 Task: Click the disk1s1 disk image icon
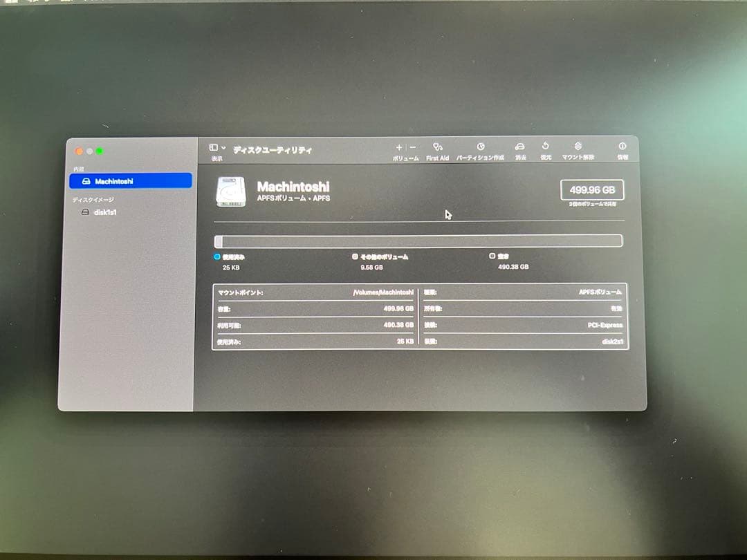click(x=84, y=212)
